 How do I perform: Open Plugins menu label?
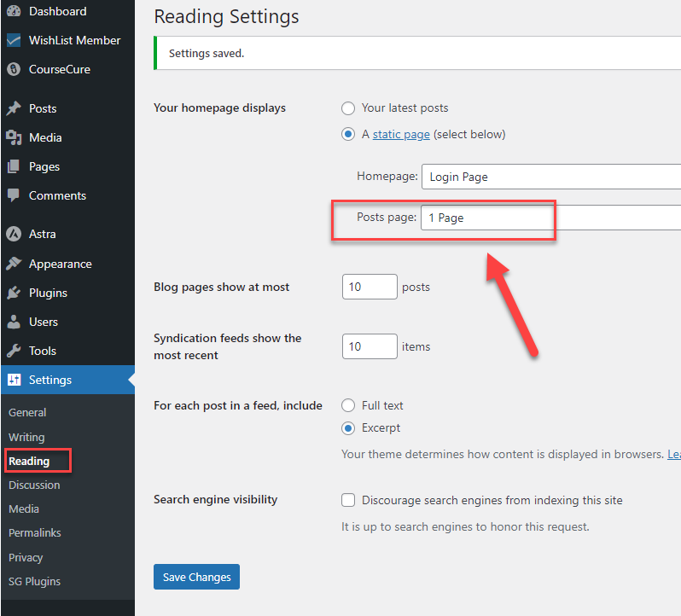(48, 293)
